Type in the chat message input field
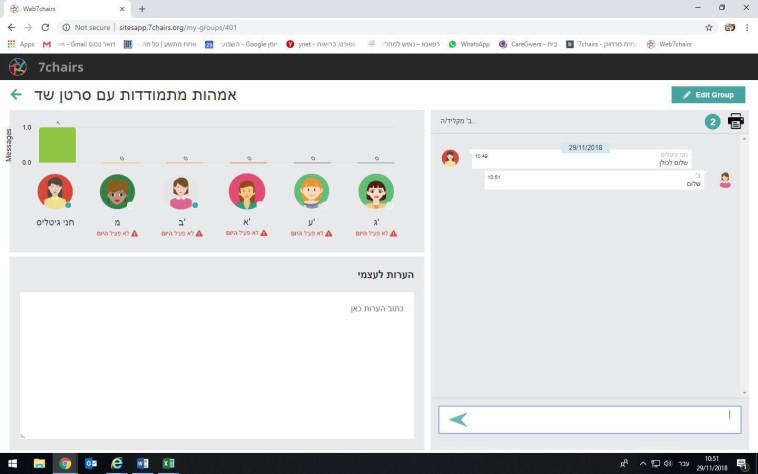The height and width of the screenshot is (474, 758). [x=600, y=419]
